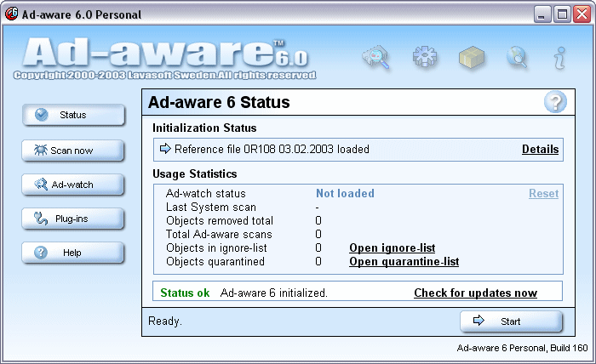Click the package box toolbar icon
Viewport: 596px width, 364px height.
coord(472,58)
